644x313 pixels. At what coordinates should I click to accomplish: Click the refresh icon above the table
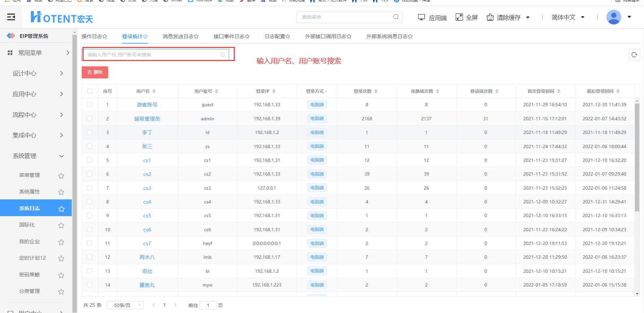pyautogui.click(x=634, y=55)
